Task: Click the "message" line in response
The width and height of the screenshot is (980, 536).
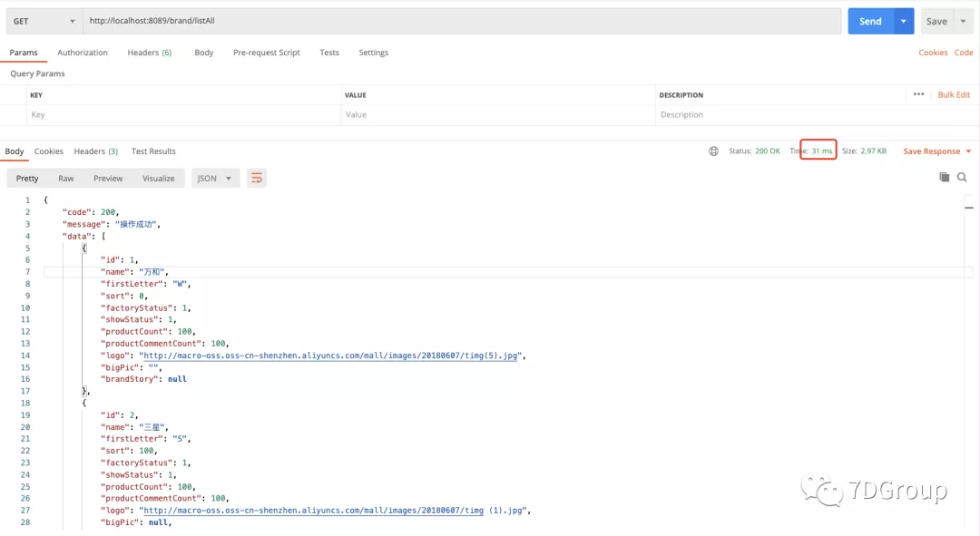Action: tap(112, 224)
